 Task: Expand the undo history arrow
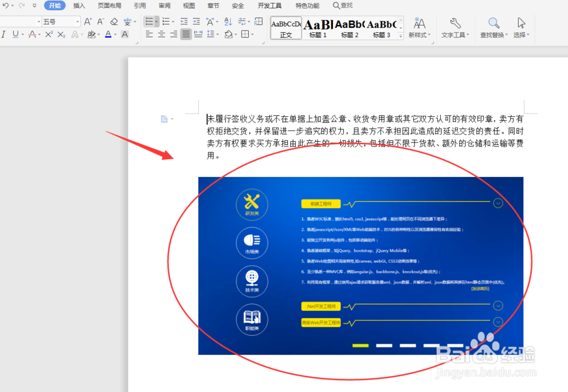(12, 6)
